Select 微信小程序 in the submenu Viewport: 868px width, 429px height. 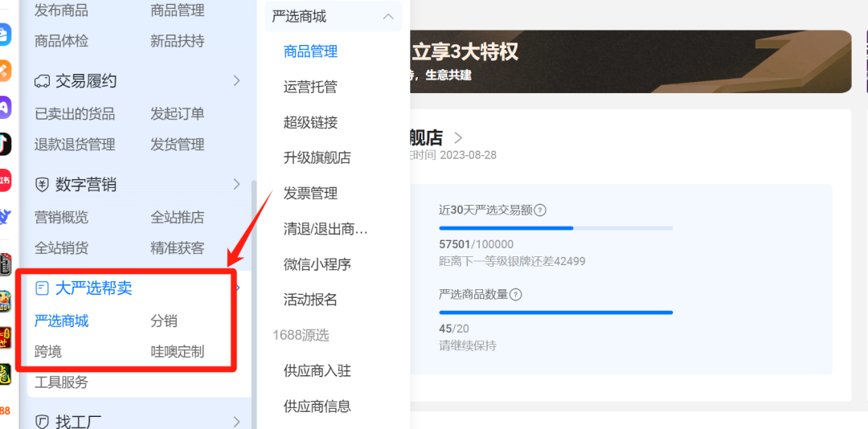pos(317,264)
